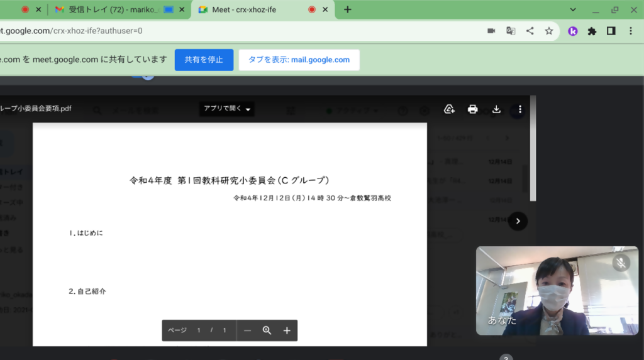Click the PDF file name title
Image resolution: width=644 pixels, height=360 pixels.
(x=36, y=108)
